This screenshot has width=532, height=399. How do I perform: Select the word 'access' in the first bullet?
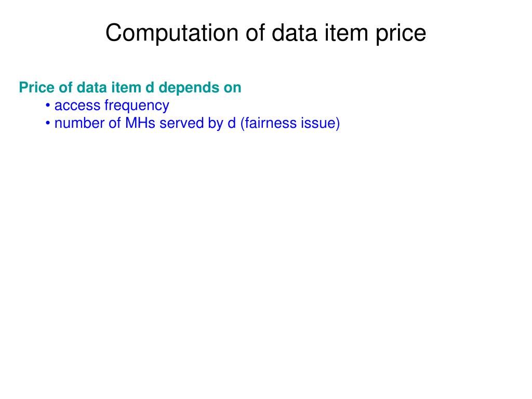point(77,106)
